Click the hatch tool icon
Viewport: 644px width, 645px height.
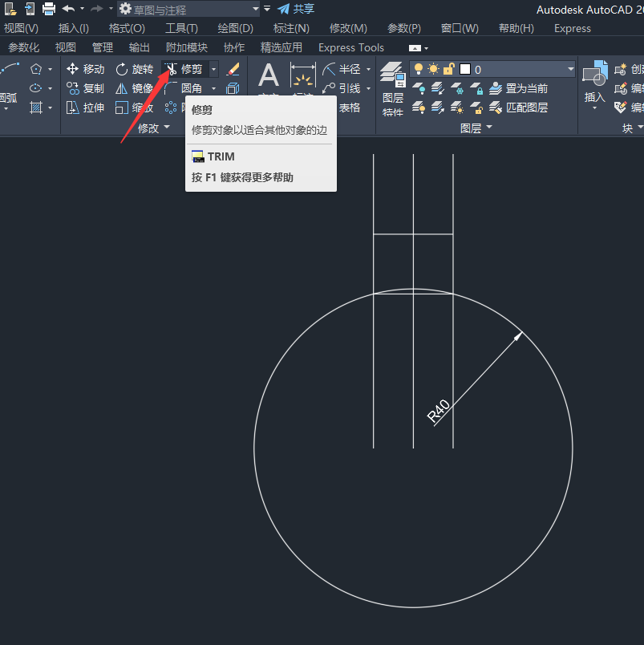(36, 107)
